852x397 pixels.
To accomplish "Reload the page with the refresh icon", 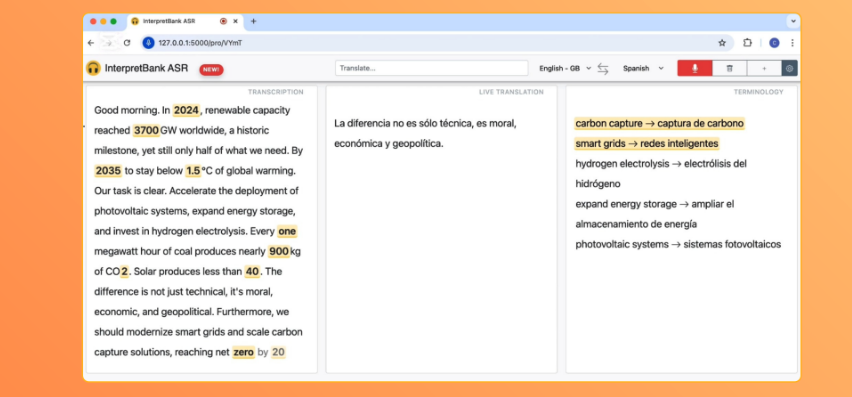I will click(x=127, y=43).
